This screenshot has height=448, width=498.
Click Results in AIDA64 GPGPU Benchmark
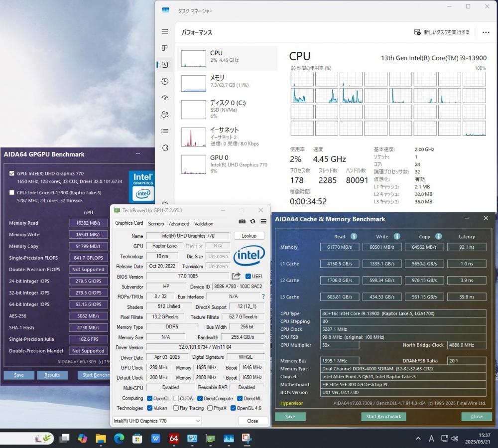tap(52, 375)
